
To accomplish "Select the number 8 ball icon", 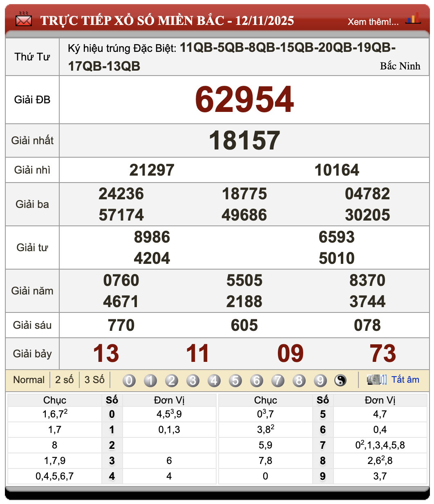I will [299, 380].
